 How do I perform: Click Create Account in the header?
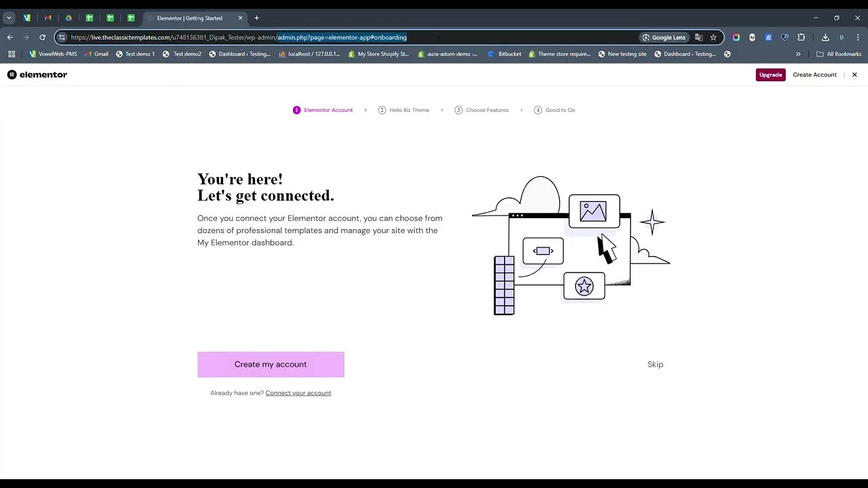814,75
